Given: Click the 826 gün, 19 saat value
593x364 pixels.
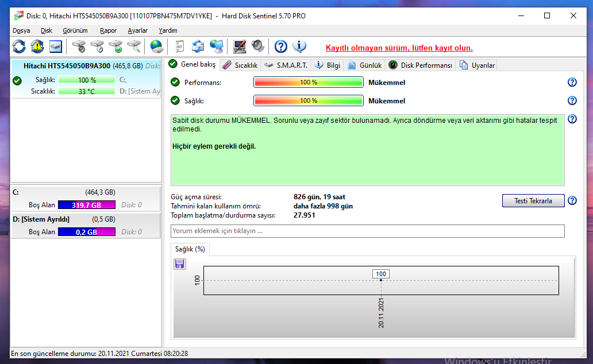Looking at the screenshot, I should pos(319,197).
